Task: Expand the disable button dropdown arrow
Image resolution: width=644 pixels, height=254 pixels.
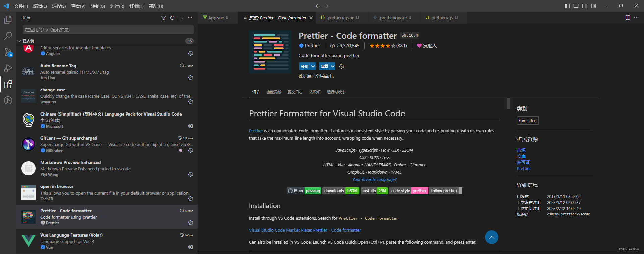Action: pyautogui.click(x=313, y=66)
